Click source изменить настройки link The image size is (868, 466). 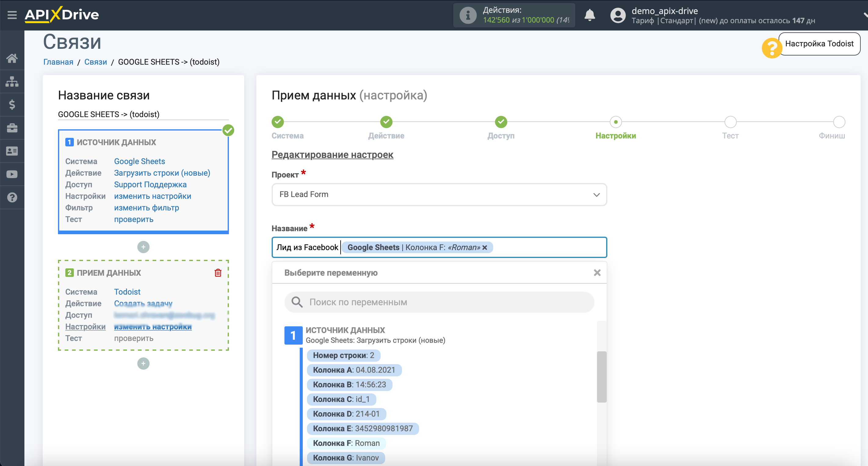tap(153, 196)
